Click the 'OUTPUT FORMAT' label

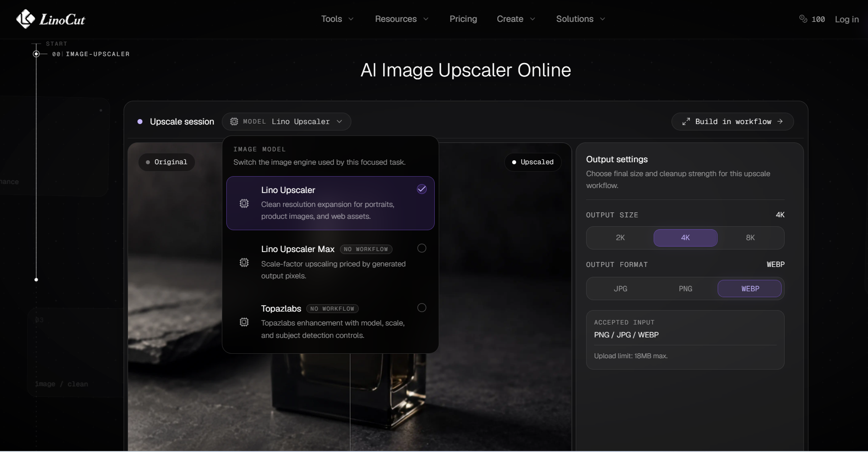tap(617, 264)
